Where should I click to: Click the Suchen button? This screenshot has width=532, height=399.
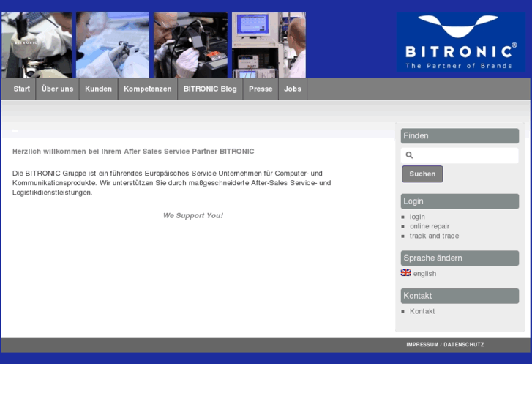[x=422, y=174]
